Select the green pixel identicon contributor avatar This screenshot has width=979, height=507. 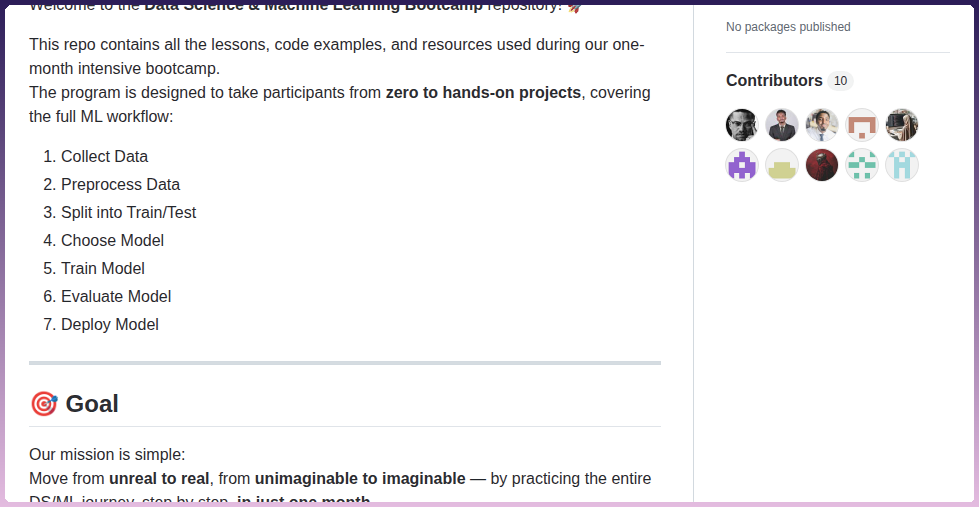[862, 165]
